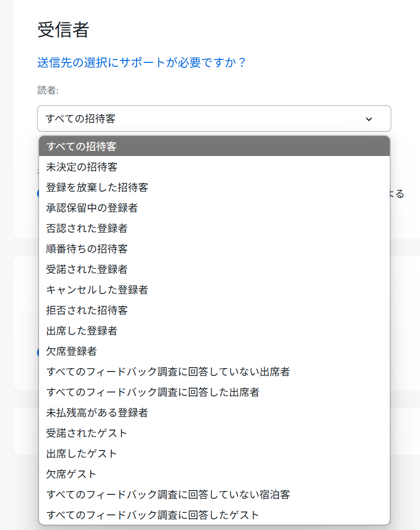Viewport: 420px width, 530px height.
Task: Pick 出席した登録者 option
Action: pos(215,331)
